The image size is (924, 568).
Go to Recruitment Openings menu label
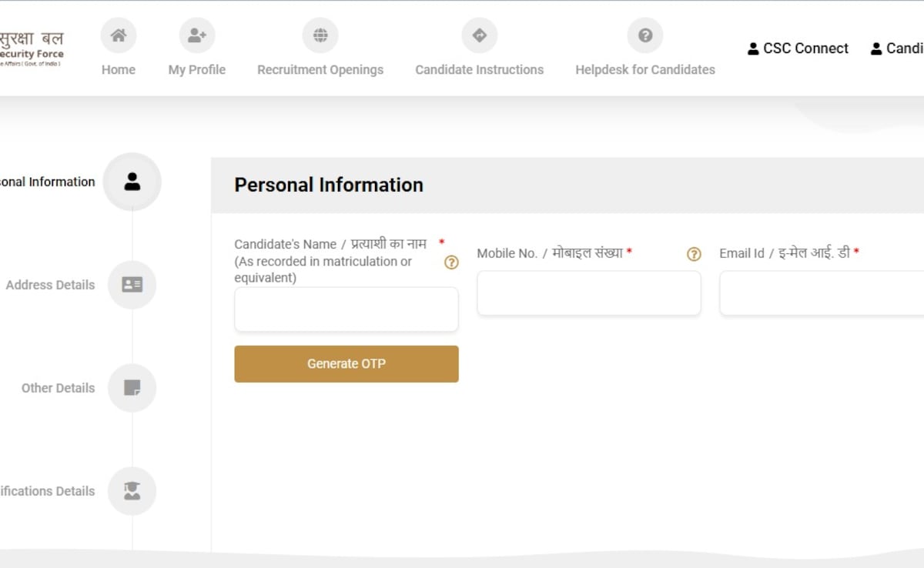point(320,70)
